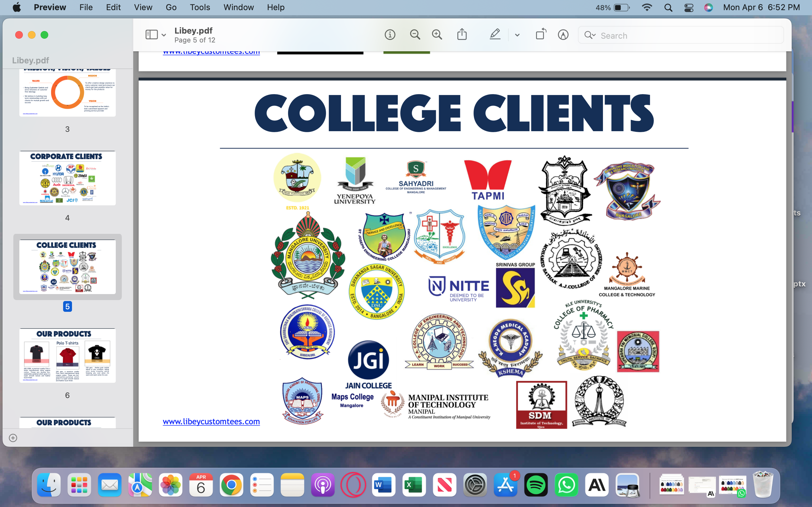This screenshot has width=812, height=507.
Task: Expand the sidebar view options chevron
Action: pos(164,35)
